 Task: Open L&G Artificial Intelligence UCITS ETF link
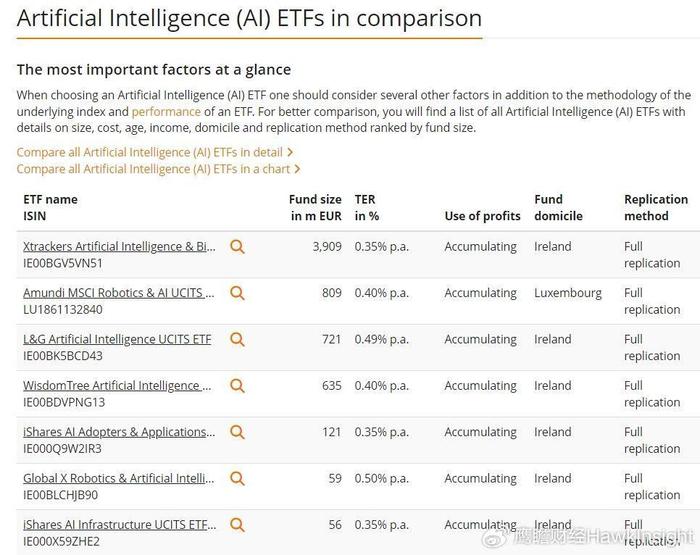[117, 339]
